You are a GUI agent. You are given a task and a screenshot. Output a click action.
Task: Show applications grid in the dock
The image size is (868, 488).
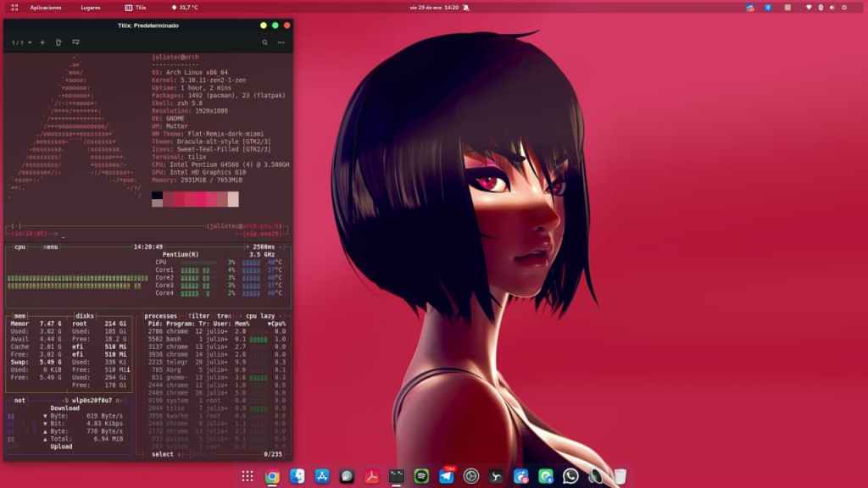click(x=248, y=477)
